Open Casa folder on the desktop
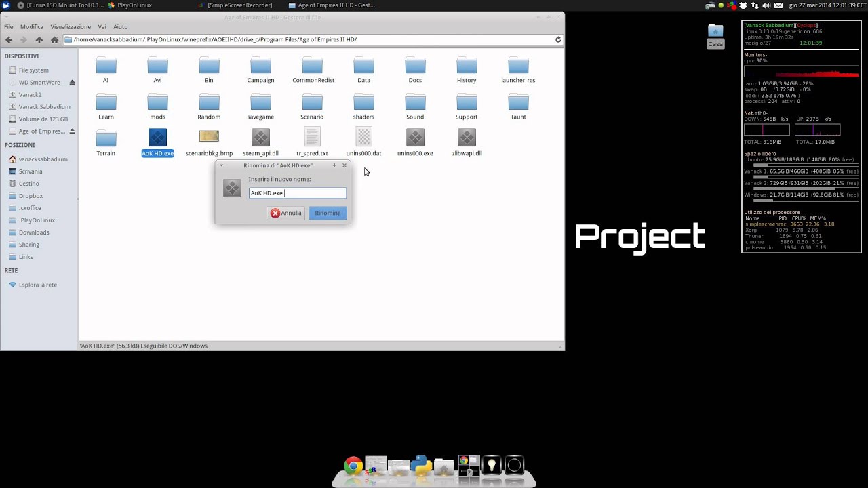Image resolution: width=868 pixels, height=488 pixels. click(715, 35)
